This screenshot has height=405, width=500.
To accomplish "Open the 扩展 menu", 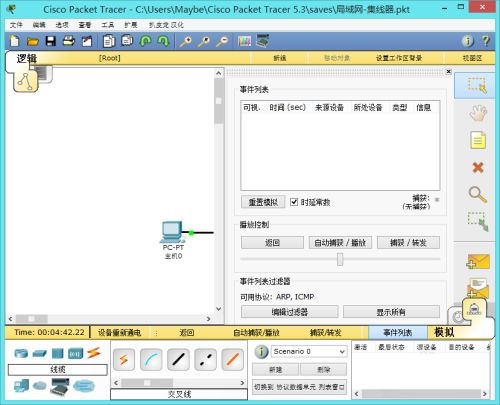I will (x=131, y=25).
